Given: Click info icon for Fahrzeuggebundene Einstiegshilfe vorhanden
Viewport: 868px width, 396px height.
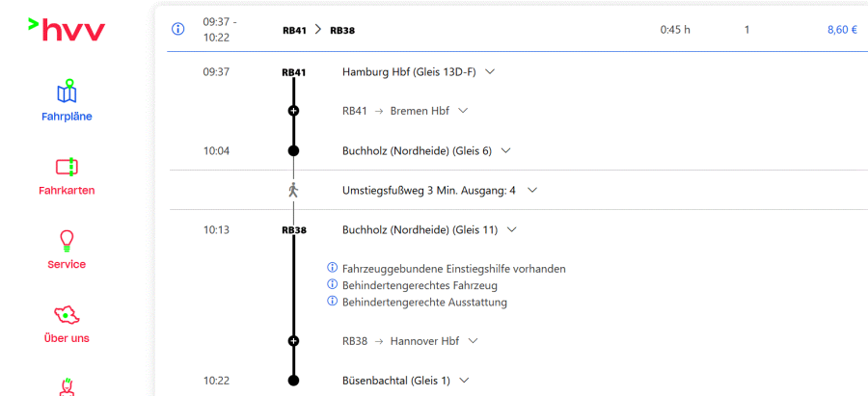Looking at the screenshot, I should click(x=333, y=268).
